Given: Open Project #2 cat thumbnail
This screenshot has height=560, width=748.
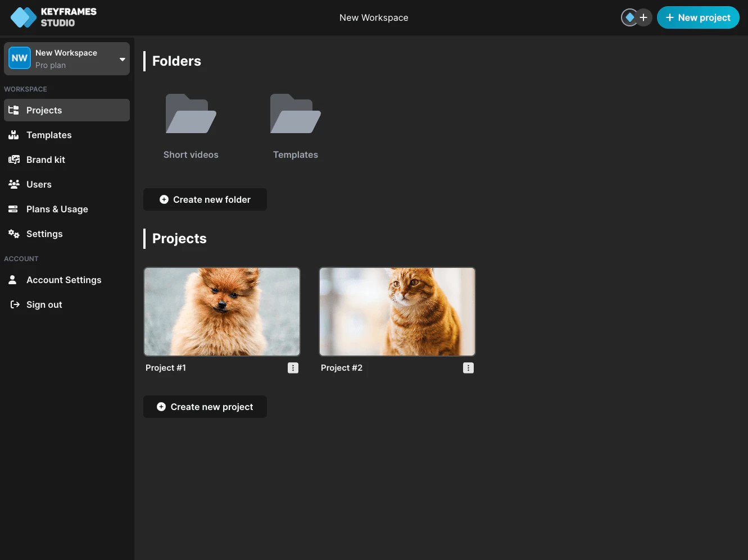Looking at the screenshot, I should (x=397, y=312).
